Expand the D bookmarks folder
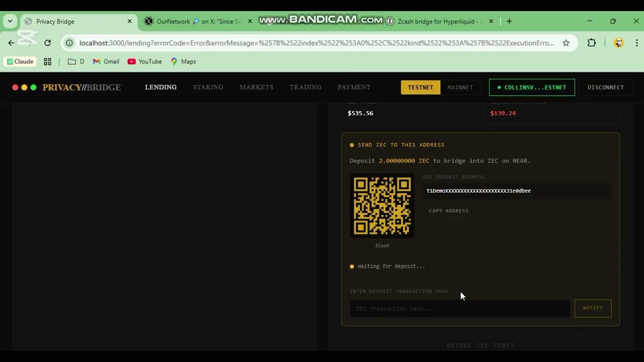 coord(76,61)
